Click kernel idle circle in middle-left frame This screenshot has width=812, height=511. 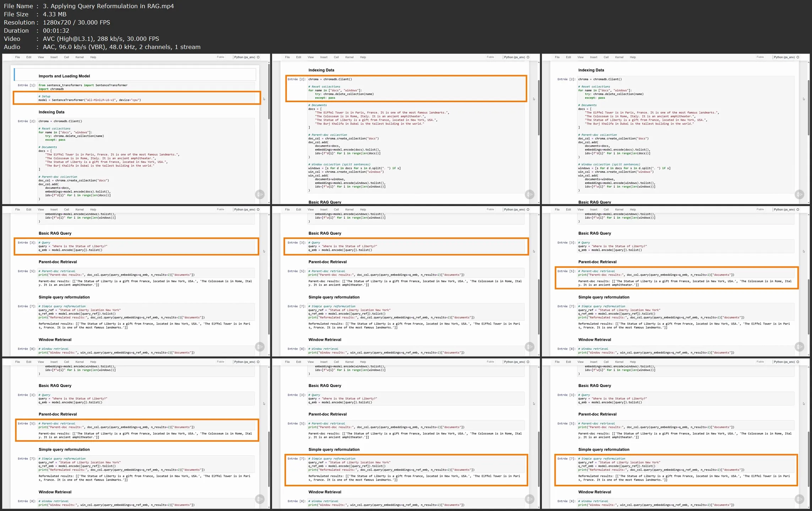(258, 210)
